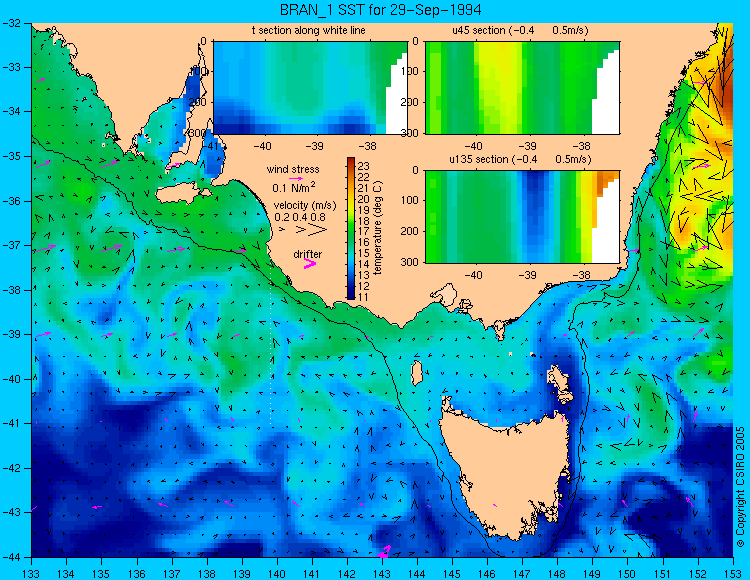Click the '23' value on the colorbar
The height and width of the screenshot is (580, 750).
tap(364, 166)
